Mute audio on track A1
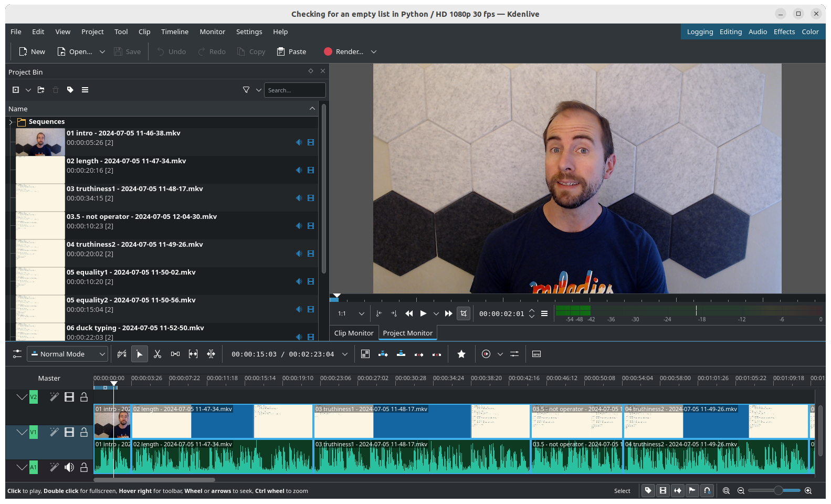The height and width of the screenshot is (504, 831). 69,467
